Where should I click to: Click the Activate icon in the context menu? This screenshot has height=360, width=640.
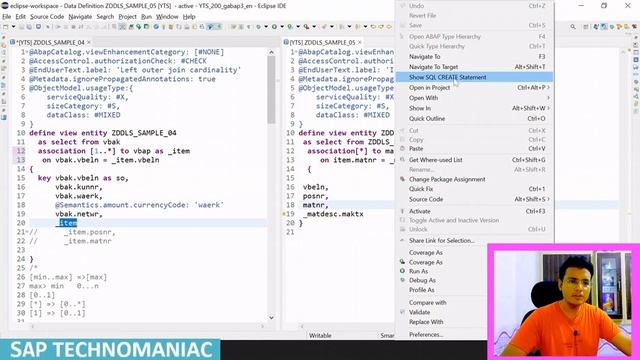pos(402,211)
